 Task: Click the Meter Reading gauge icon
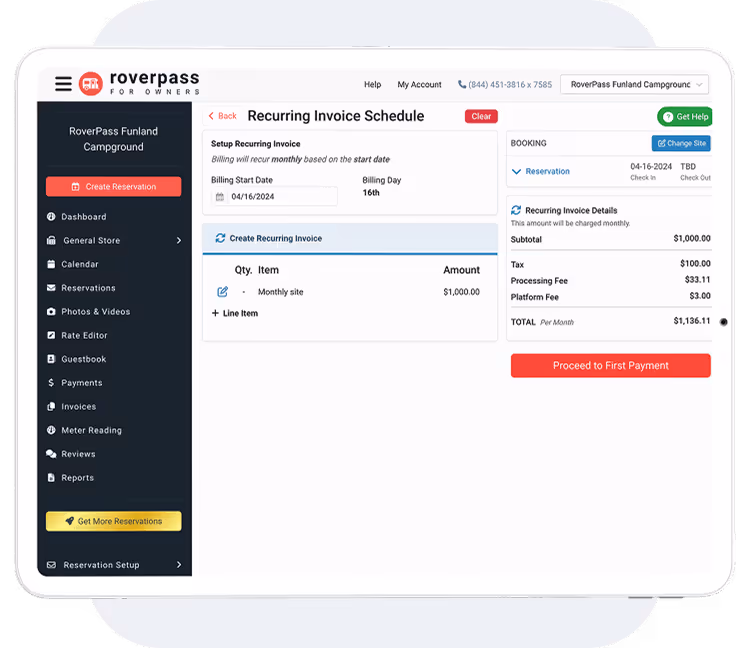pyautogui.click(x=51, y=430)
